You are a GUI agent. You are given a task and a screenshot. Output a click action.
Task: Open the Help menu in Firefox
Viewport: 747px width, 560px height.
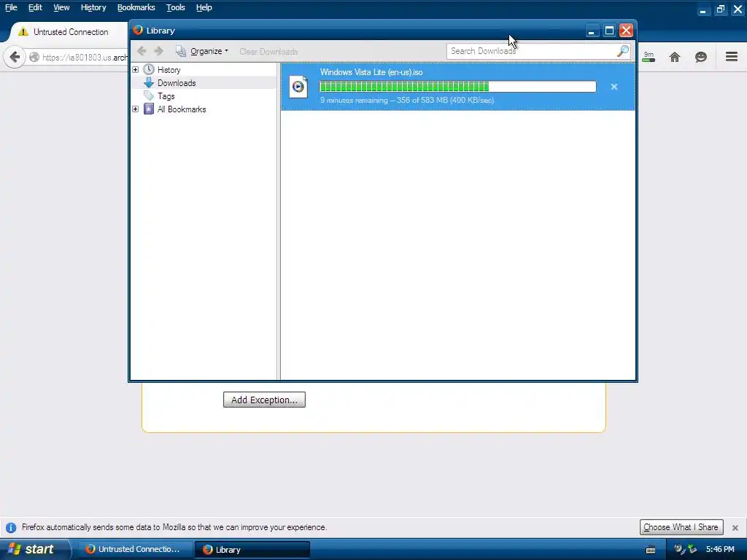(x=204, y=7)
